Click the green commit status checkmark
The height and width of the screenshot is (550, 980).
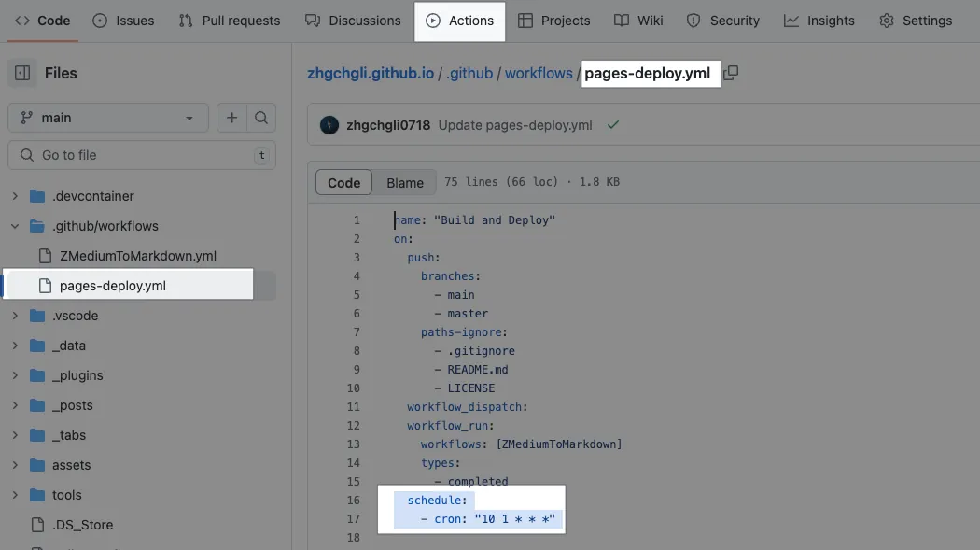click(612, 124)
